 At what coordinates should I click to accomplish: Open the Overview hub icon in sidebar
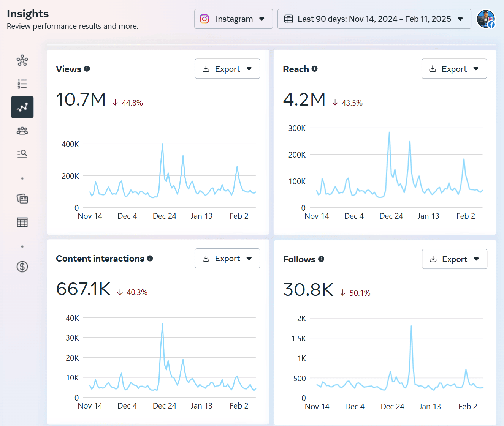coord(22,60)
